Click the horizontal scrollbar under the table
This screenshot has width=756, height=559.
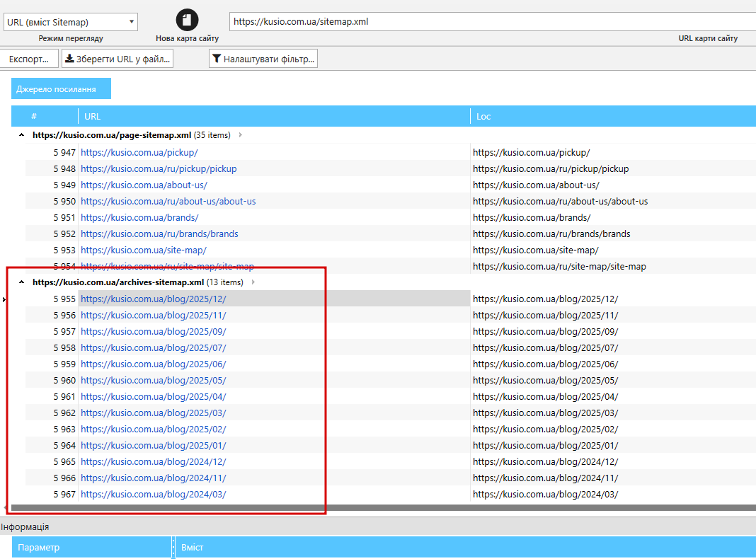(x=383, y=507)
